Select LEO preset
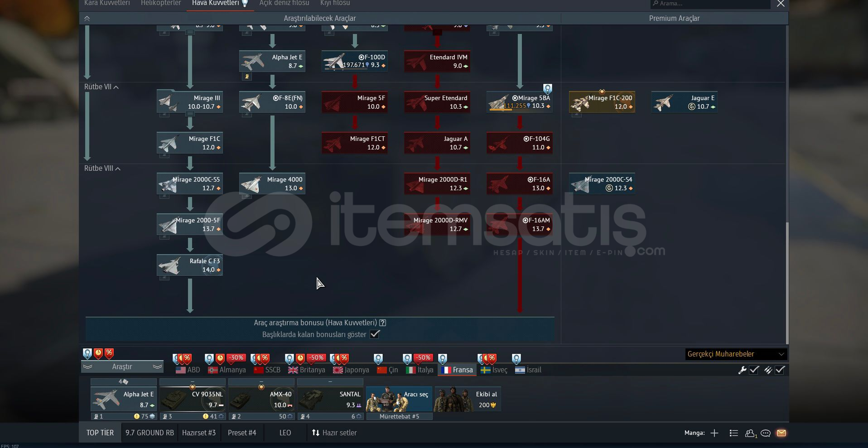The height and width of the screenshot is (448, 868). 285,433
